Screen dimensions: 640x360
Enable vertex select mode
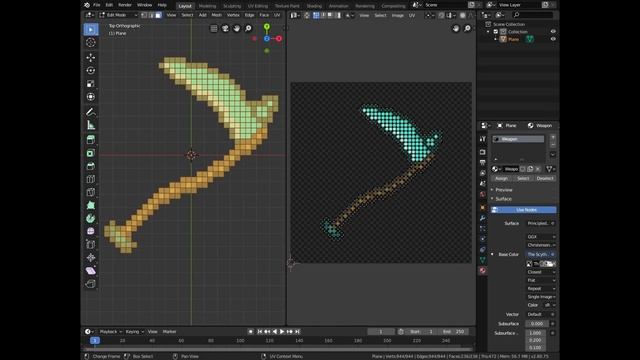tap(144, 15)
